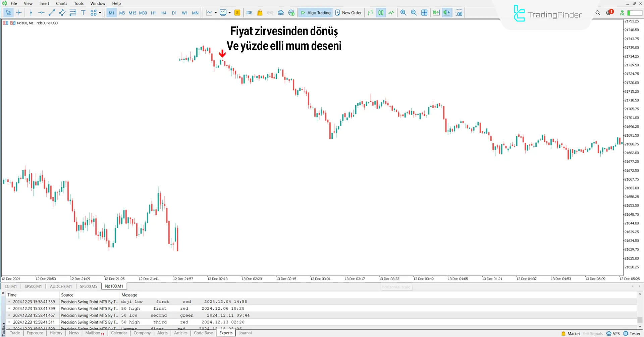The image size is (644, 337).
Task: Open the Charts menu
Action: click(x=61, y=3)
